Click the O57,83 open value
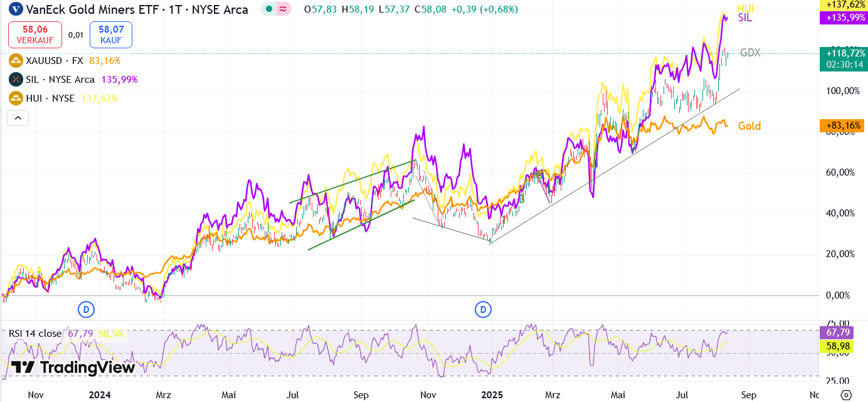Image resolution: width=868 pixels, height=402 pixels. pos(319,9)
